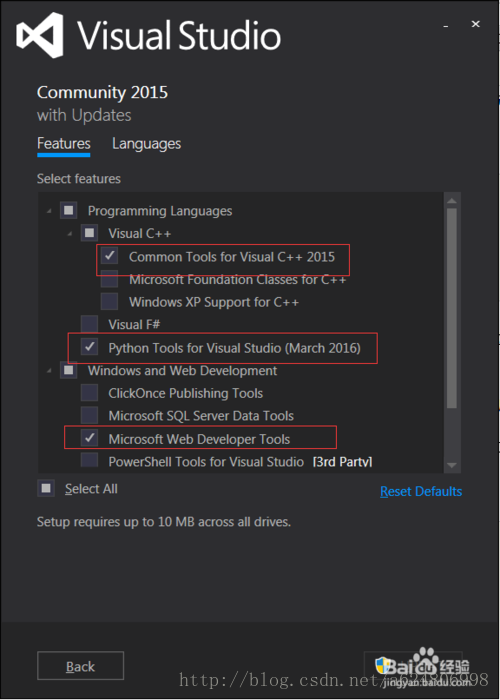500x700 pixels.
Task: Select the Visual C++ label
Action: point(140,233)
